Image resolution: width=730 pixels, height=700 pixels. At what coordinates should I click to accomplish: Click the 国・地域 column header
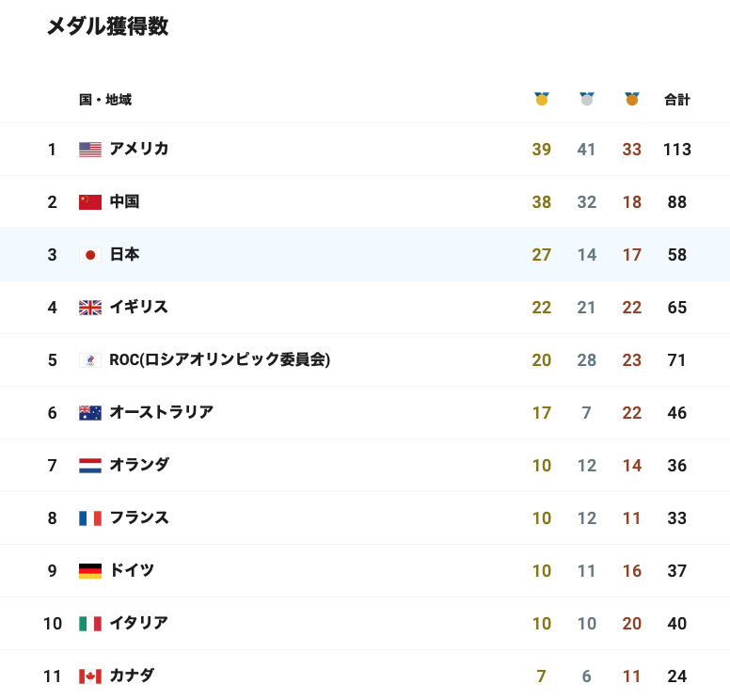click(x=105, y=99)
